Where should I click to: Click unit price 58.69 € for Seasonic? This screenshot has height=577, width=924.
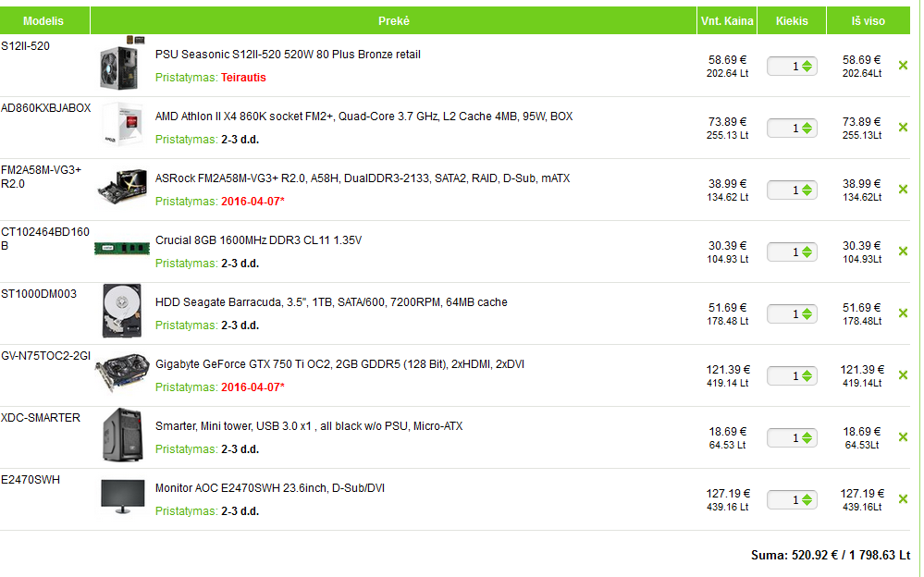coord(727,59)
